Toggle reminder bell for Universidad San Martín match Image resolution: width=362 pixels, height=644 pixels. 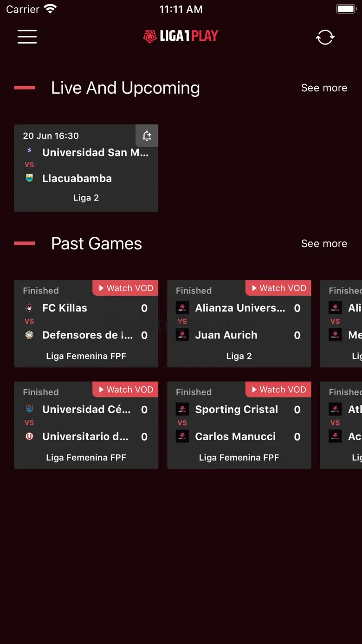pyautogui.click(x=147, y=136)
